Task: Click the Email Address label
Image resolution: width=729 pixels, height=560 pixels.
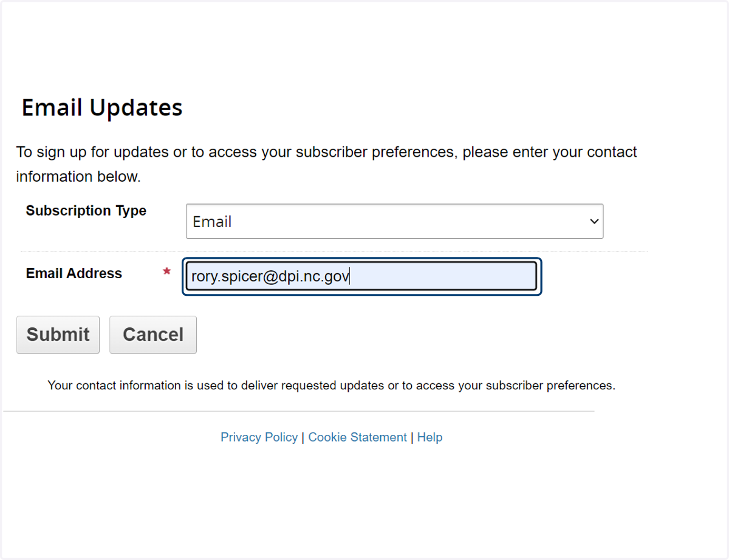Action: click(x=74, y=273)
